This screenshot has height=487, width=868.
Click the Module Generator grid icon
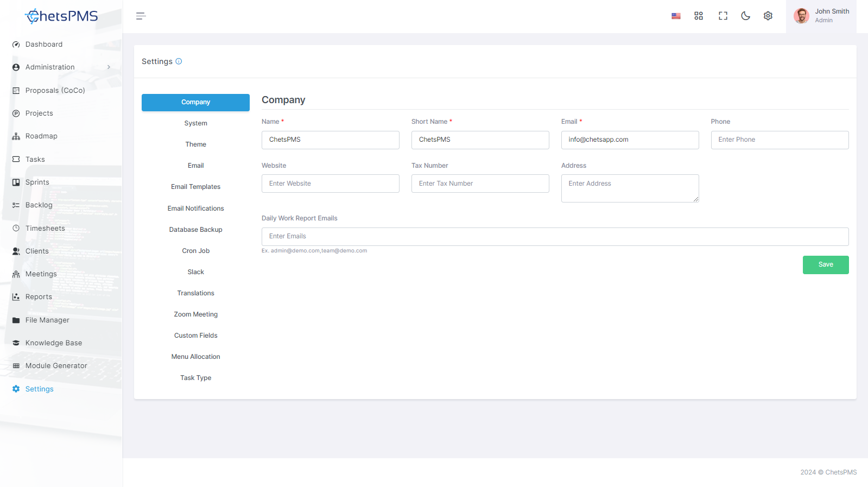pos(16,366)
